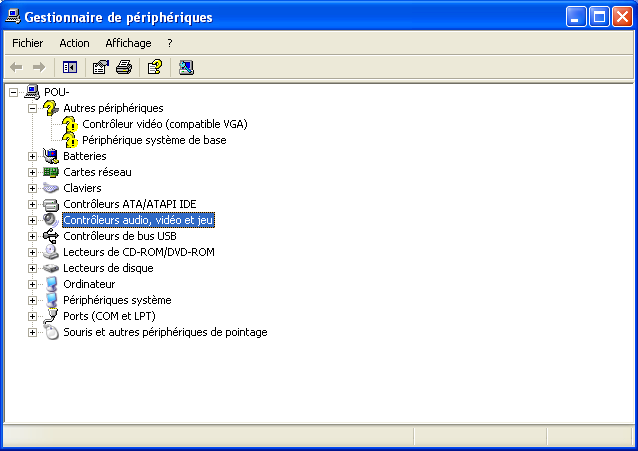Click the CD-ROM/DVD-ROM drive icon
Viewport: 638px width, 451px height.
point(51,252)
